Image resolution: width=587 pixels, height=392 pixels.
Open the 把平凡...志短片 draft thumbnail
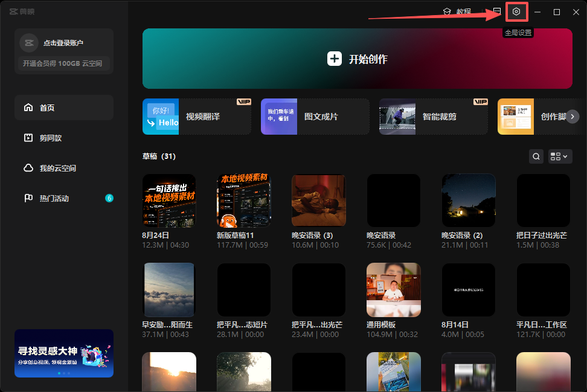point(244,290)
